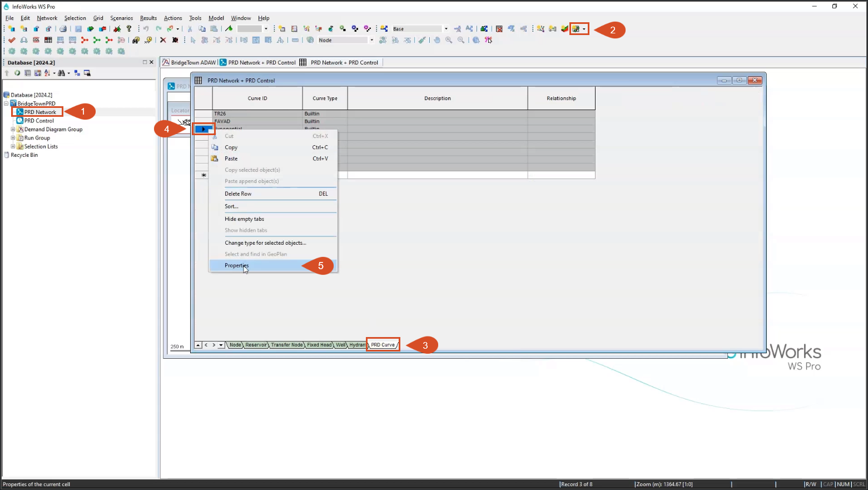Click the refresh icon in Database panel
Image resolution: width=868 pixels, height=490 pixels.
click(x=17, y=73)
